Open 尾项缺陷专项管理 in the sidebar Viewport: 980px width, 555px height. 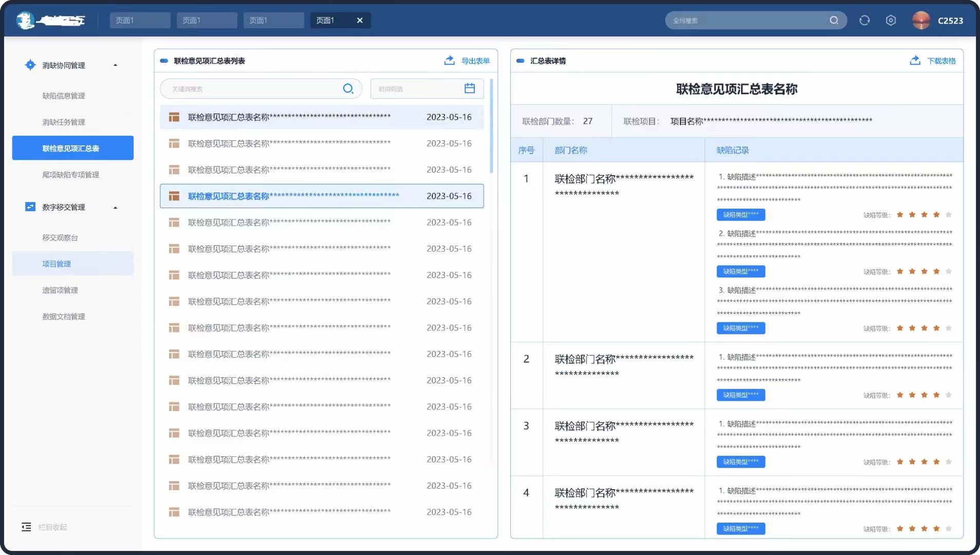pyautogui.click(x=71, y=175)
